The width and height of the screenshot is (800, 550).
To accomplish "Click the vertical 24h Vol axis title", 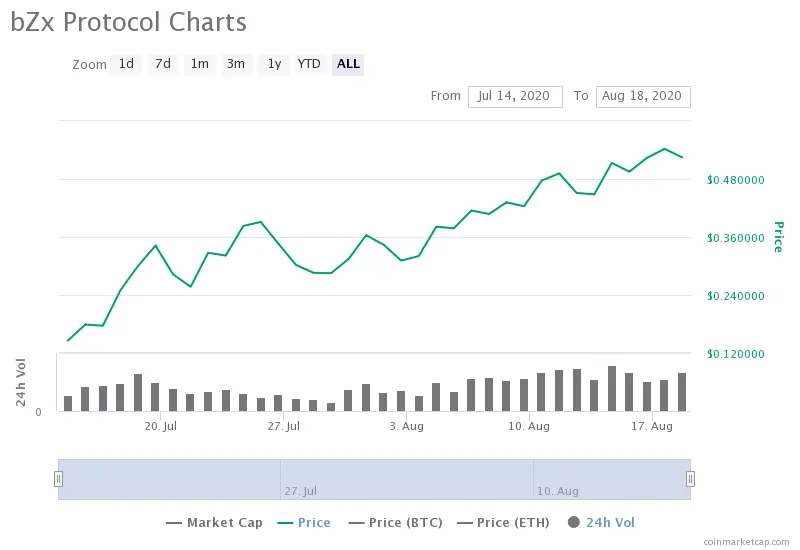I will coord(20,382).
